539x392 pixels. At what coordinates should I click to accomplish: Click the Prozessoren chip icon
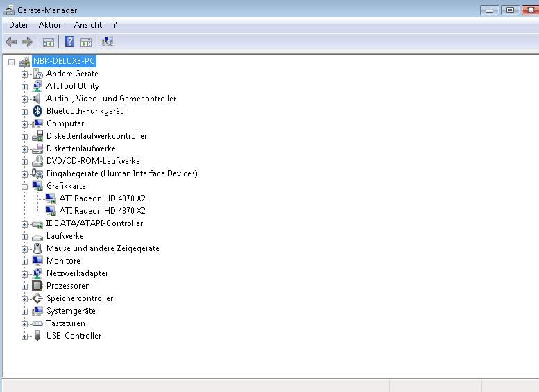click(x=37, y=286)
